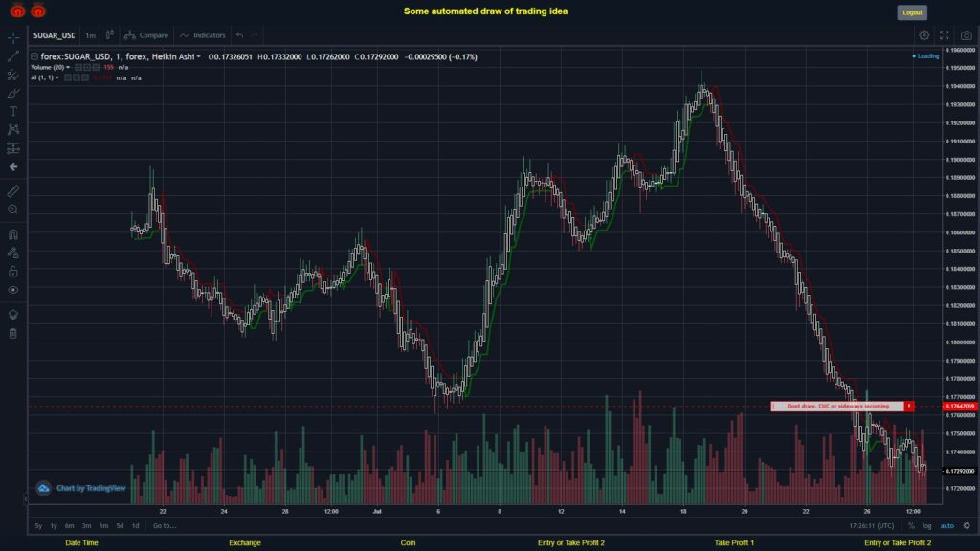Click the Compare symbols button
The width and height of the screenshot is (980, 551).
[x=146, y=35]
